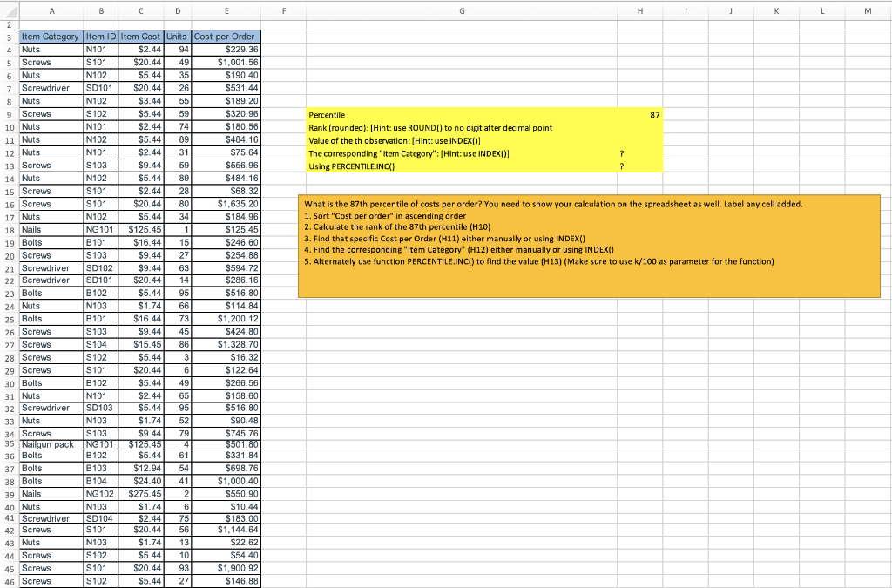Select column header E
892x588 pixels.
point(226,11)
